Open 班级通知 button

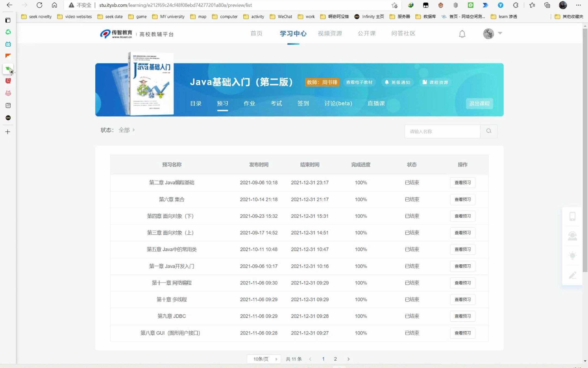(397, 82)
